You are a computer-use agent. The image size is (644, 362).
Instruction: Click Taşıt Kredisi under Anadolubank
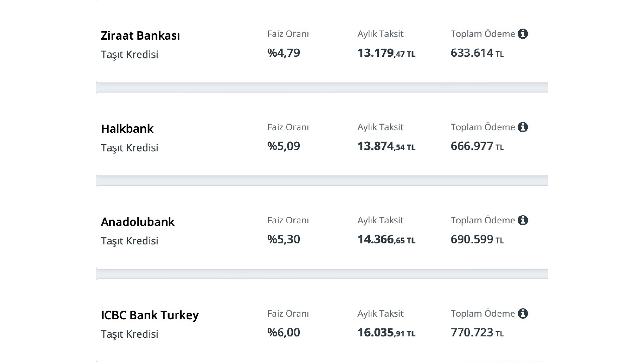(x=130, y=240)
